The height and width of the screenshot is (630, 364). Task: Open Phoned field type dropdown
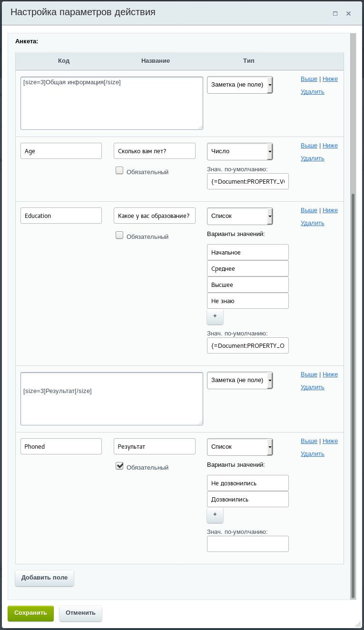click(240, 447)
